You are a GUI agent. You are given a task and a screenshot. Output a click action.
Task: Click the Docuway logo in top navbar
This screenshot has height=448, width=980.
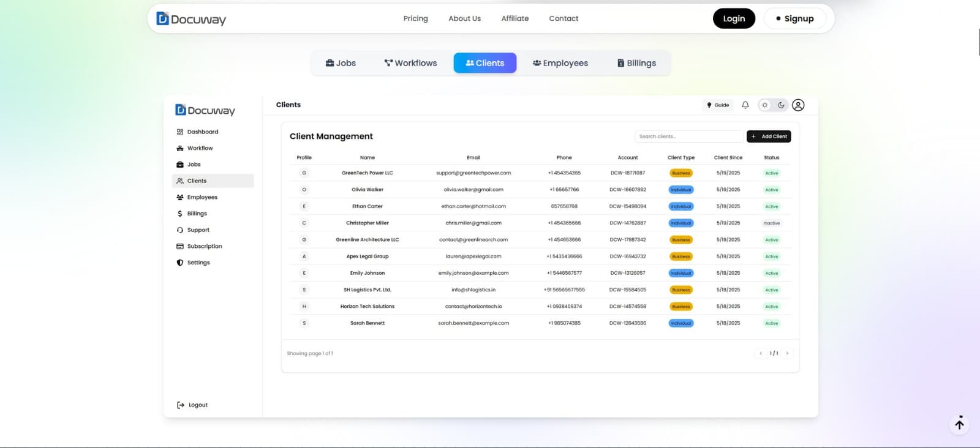coord(191,19)
